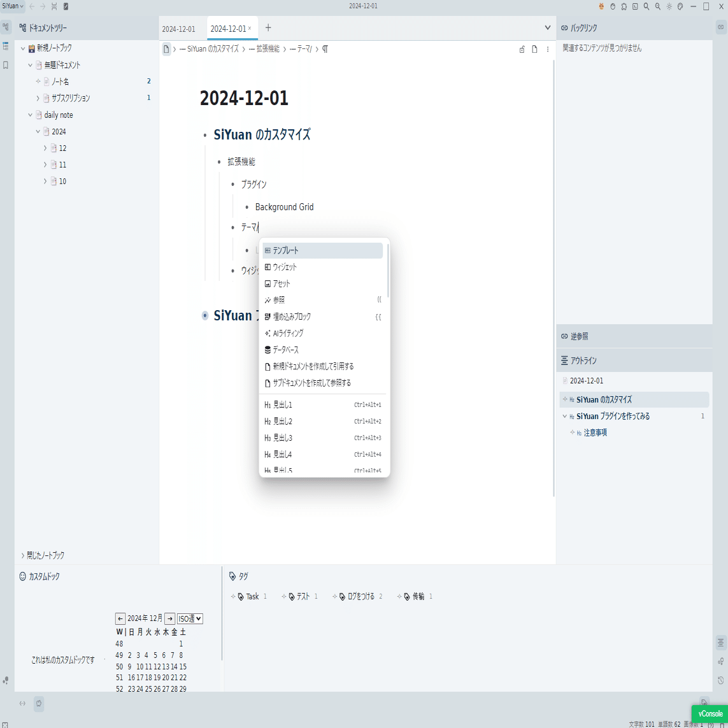728x728 pixels.
Task: Close the active 2024-12-01 tab
Action: click(x=249, y=28)
